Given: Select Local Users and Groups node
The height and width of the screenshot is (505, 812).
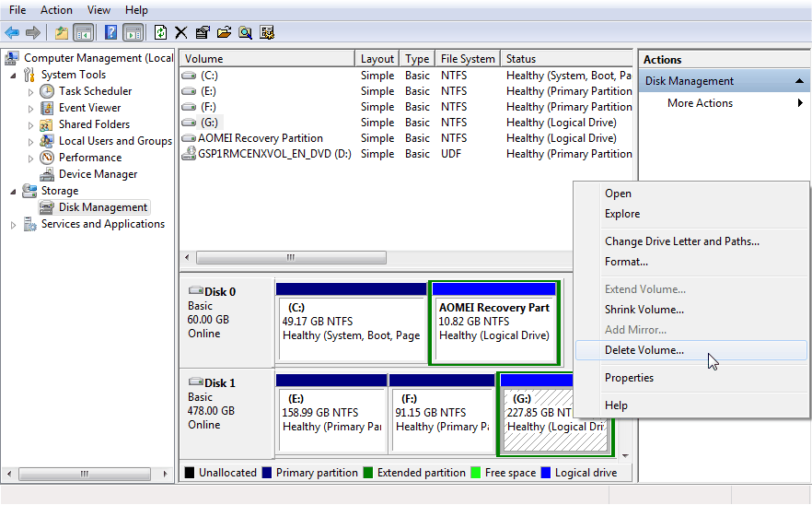Looking at the screenshot, I should click(x=115, y=141).
